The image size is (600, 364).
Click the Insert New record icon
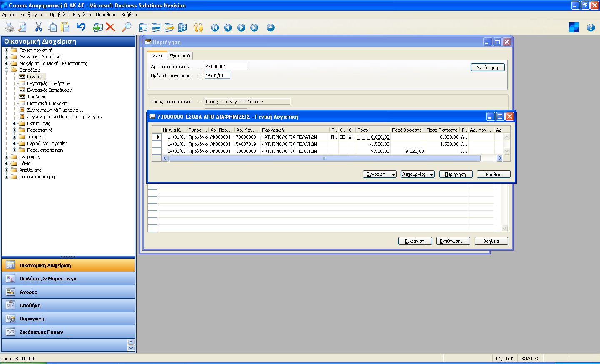[x=97, y=27]
